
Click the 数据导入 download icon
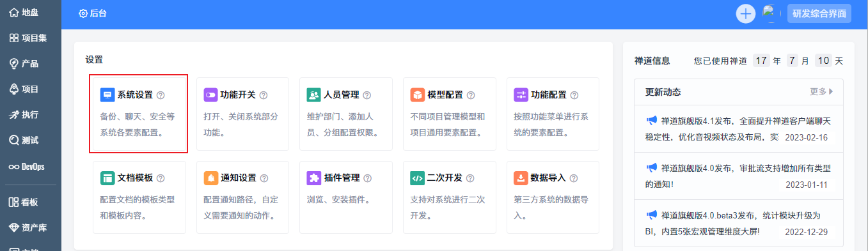coord(521,178)
